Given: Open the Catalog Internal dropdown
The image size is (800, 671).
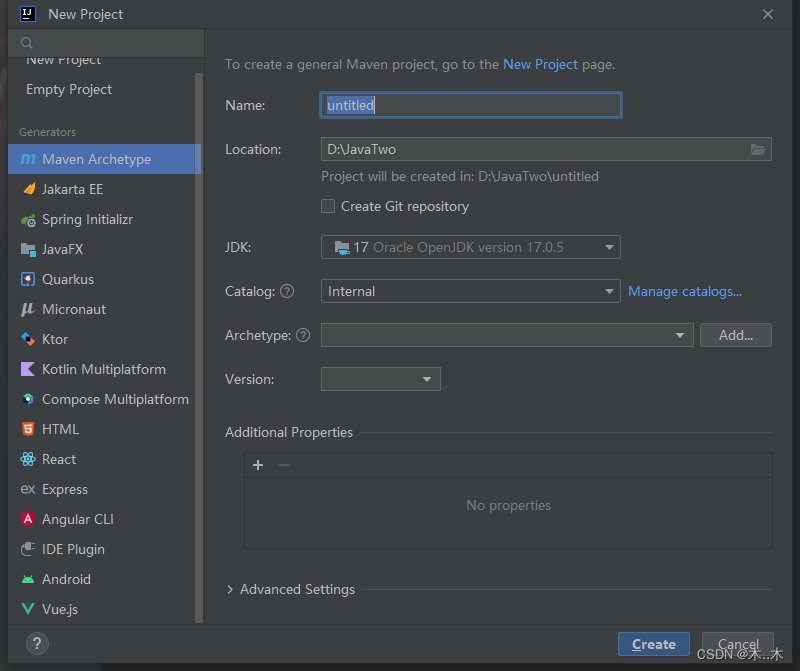Looking at the screenshot, I should (x=470, y=291).
